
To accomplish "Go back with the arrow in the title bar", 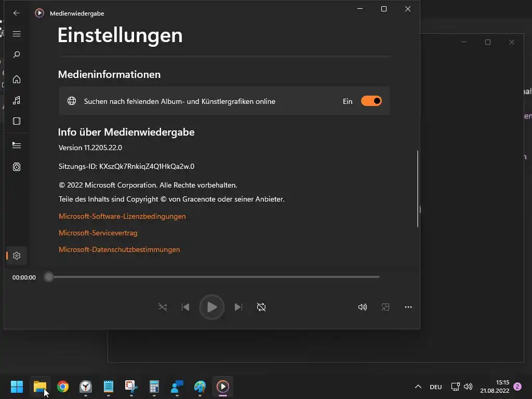I will (x=16, y=13).
